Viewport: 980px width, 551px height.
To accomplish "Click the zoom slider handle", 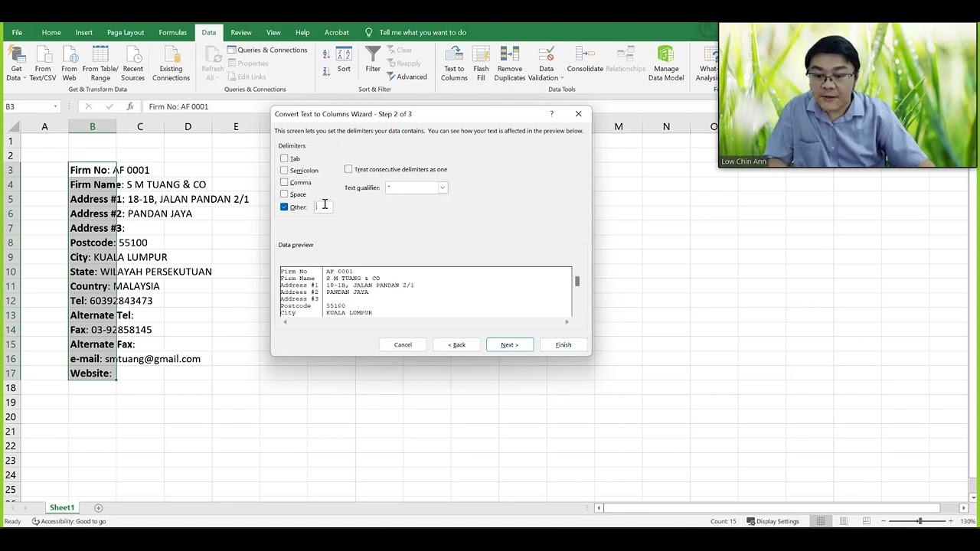I will [x=920, y=521].
